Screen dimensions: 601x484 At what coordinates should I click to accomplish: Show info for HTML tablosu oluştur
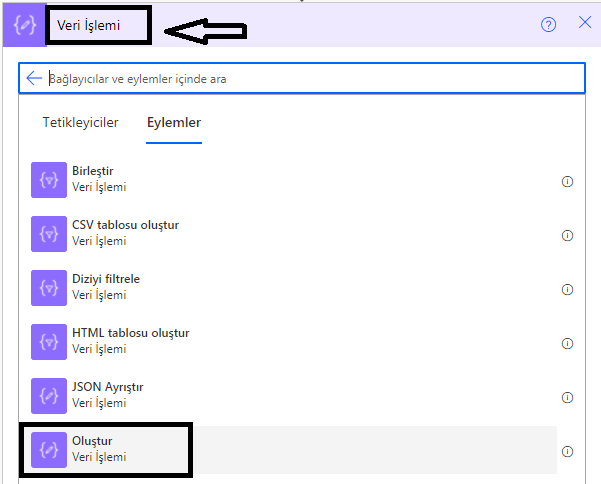click(x=567, y=343)
